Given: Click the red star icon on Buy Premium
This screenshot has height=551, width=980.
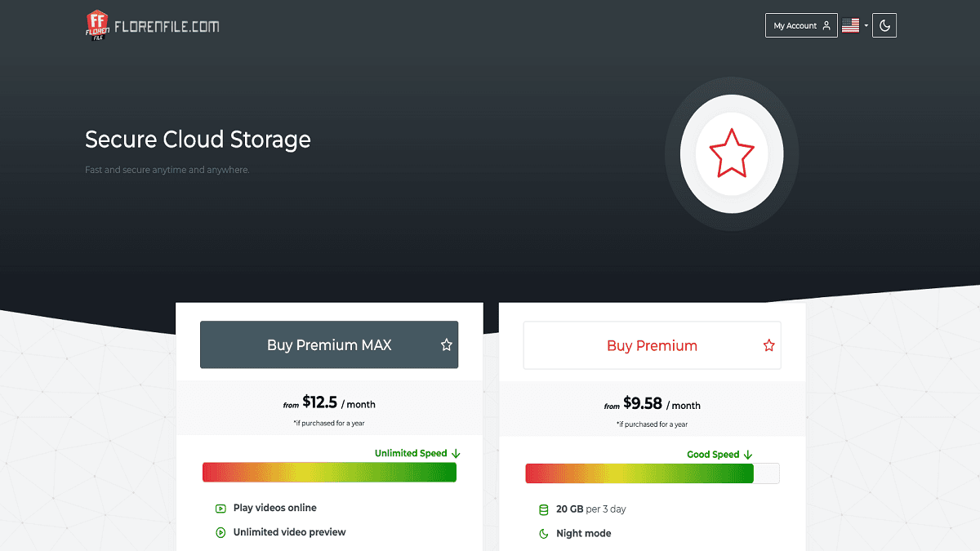Looking at the screenshot, I should pyautogui.click(x=768, y=345).
